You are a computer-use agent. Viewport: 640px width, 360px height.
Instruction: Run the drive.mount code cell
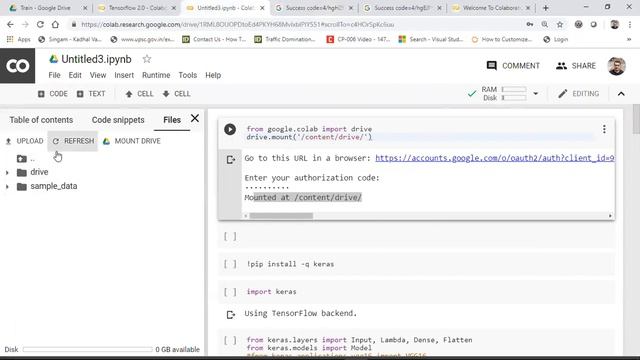[x=230, y=129]
